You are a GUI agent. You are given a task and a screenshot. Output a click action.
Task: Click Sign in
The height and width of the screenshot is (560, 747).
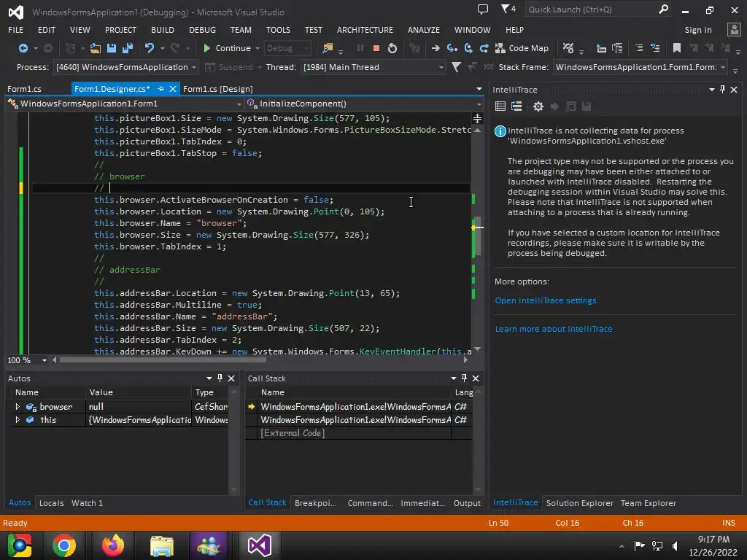click(698, 30)
